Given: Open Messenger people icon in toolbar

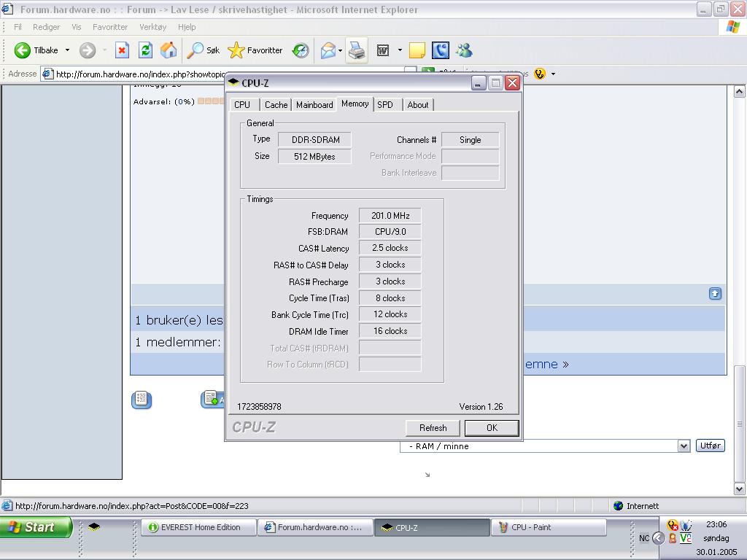Looking at the screenshot, I should 464,50.
